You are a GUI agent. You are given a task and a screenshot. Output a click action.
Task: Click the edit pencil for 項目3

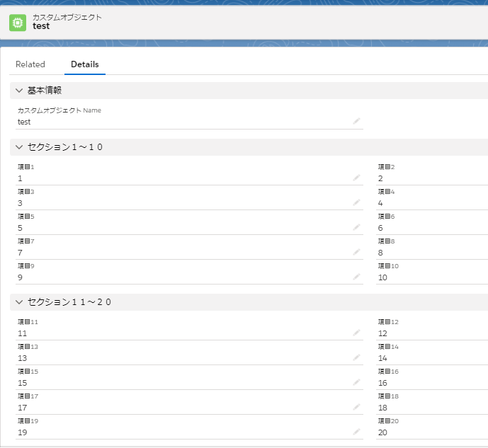click(357, 202)
